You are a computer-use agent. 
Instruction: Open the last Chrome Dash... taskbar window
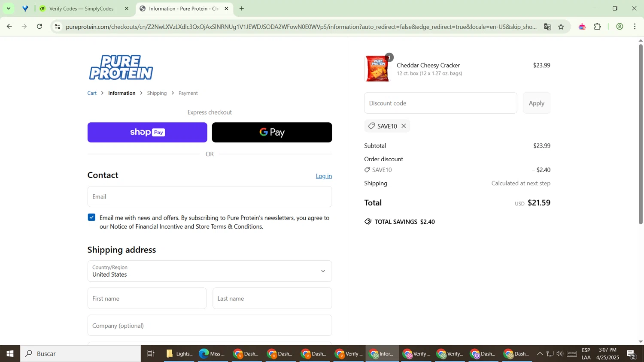[516, 354]
